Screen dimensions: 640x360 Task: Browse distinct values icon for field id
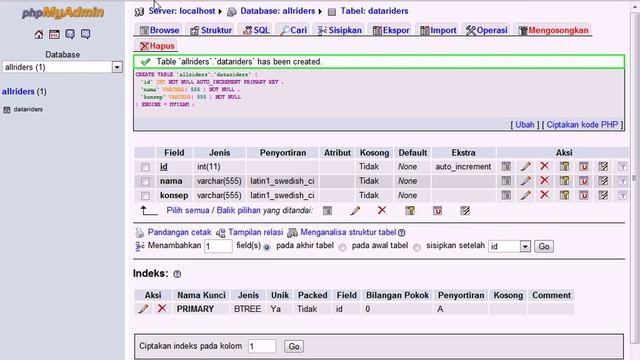[506, 167]
